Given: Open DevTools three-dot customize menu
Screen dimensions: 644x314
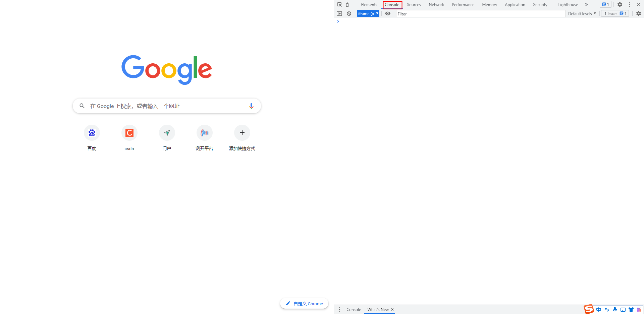Looking at the screenshot, I should coord(629,5).
